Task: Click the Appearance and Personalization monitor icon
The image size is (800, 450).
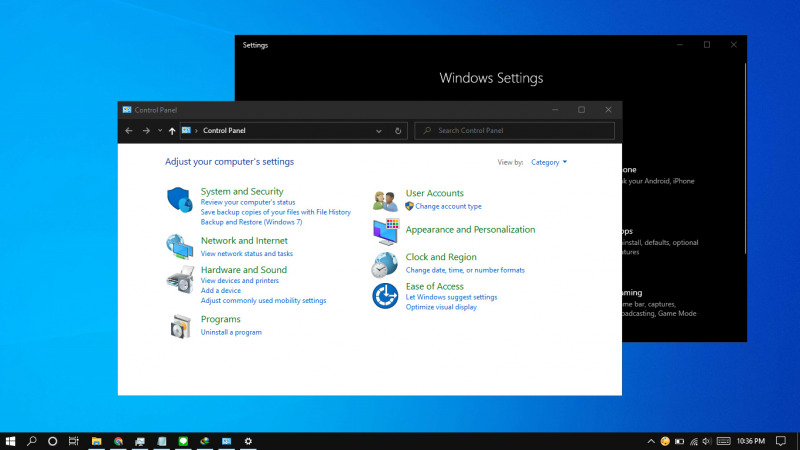Action: 385,231
